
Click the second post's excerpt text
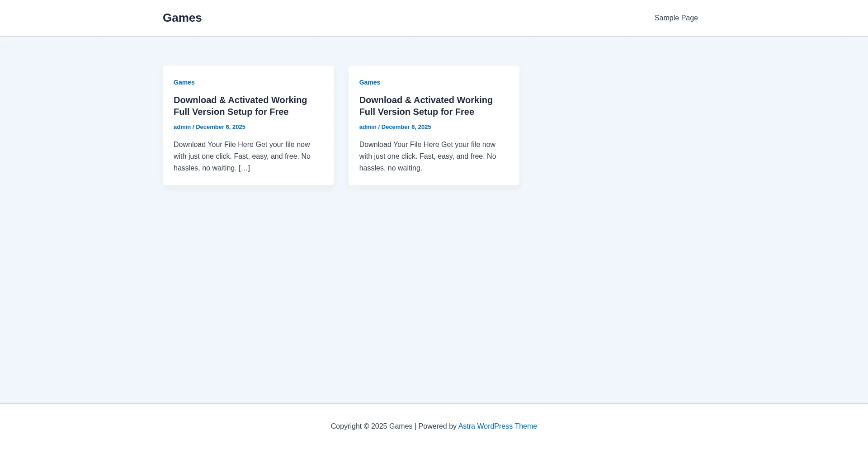pos(427,156)
